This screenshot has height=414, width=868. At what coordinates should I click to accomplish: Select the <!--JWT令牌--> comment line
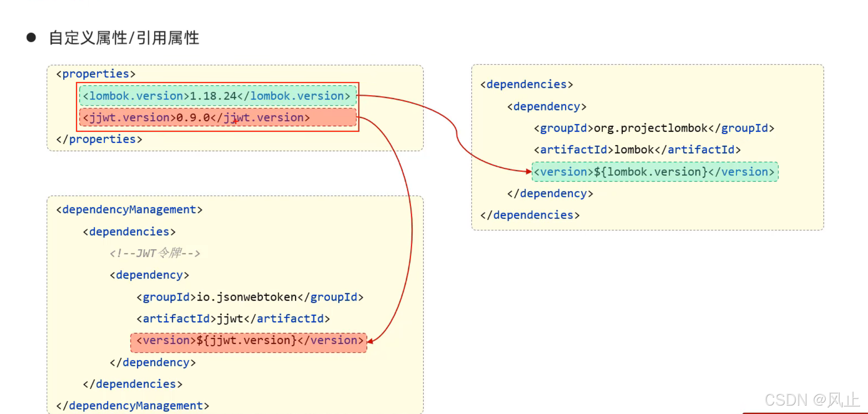[x=155, y=253]
